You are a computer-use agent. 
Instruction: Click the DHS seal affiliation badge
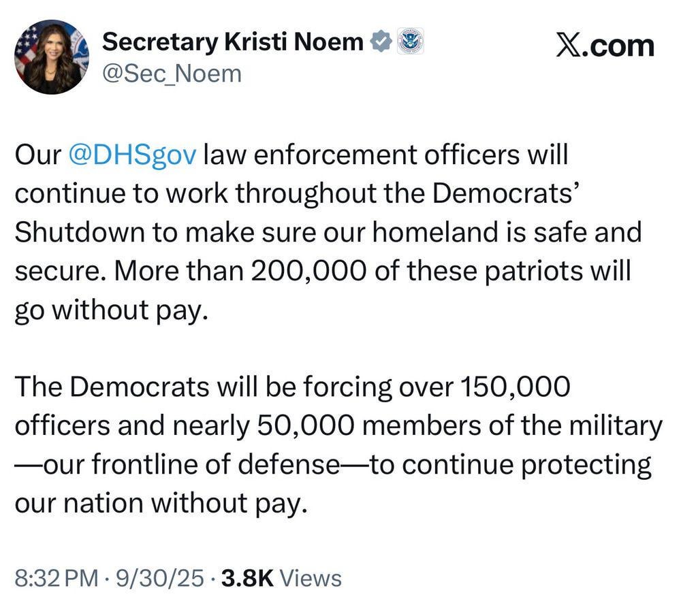coord(409,42)
